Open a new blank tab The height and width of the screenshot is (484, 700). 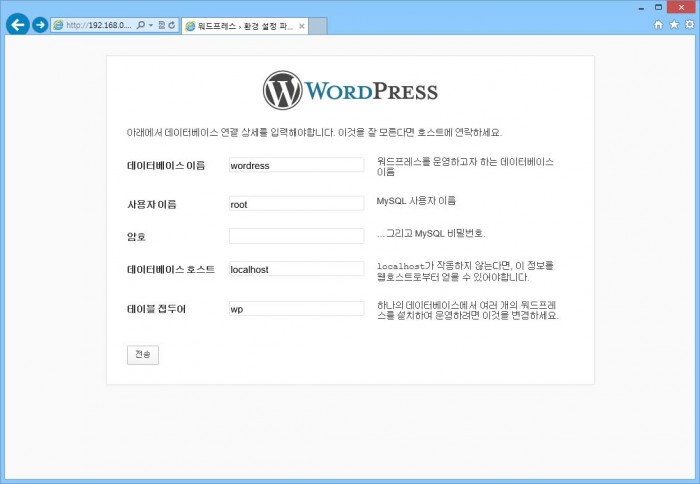[x=318, y=26]
